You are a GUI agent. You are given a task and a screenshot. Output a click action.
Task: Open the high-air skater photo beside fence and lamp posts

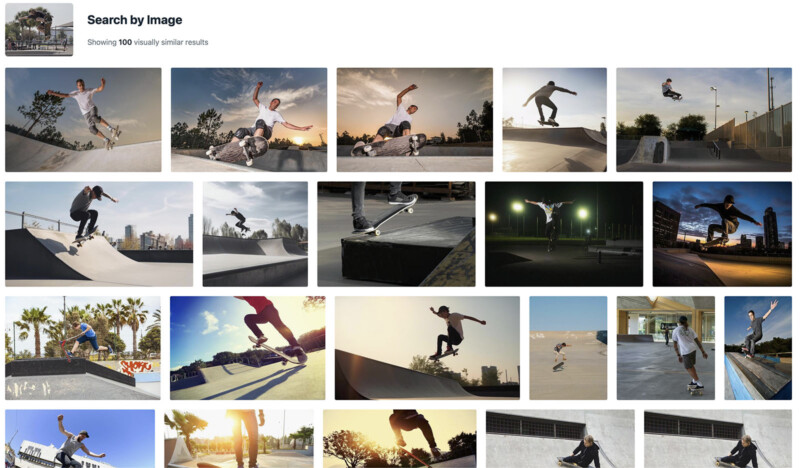tap(704, 120)
